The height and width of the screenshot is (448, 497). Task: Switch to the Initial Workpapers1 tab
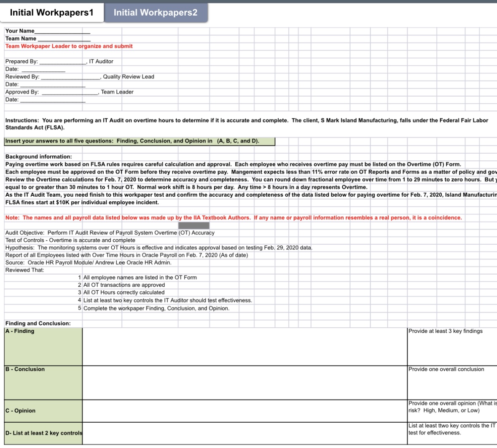point(52,12)
